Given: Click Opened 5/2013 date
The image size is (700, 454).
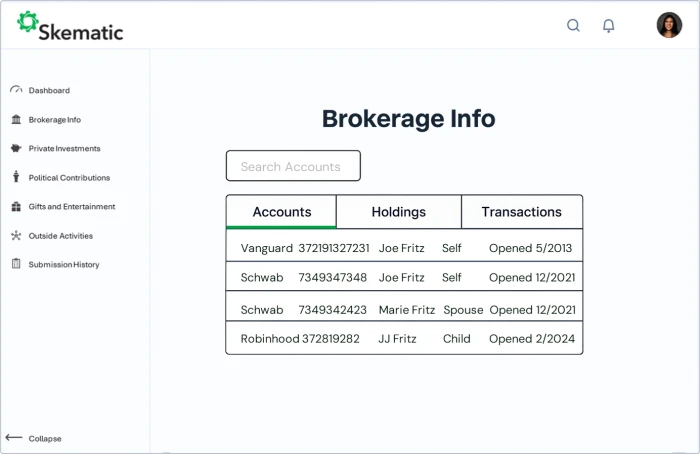Looking at the screenshot, I should click(x=530, y=248).
